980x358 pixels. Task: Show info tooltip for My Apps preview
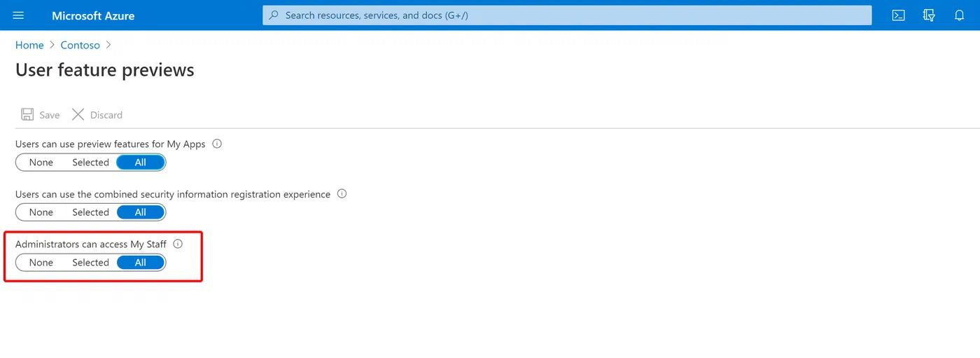pyautogui.click(x=217, y=144)
